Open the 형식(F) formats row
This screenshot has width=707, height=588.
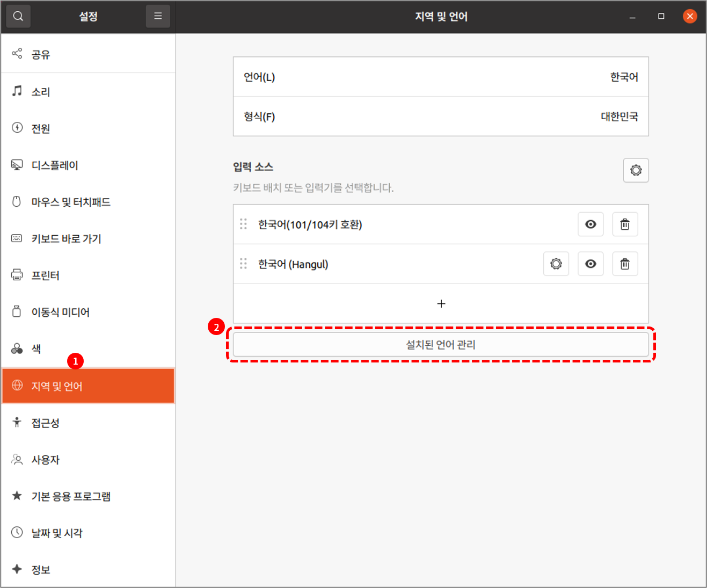[x=441, y=117]
